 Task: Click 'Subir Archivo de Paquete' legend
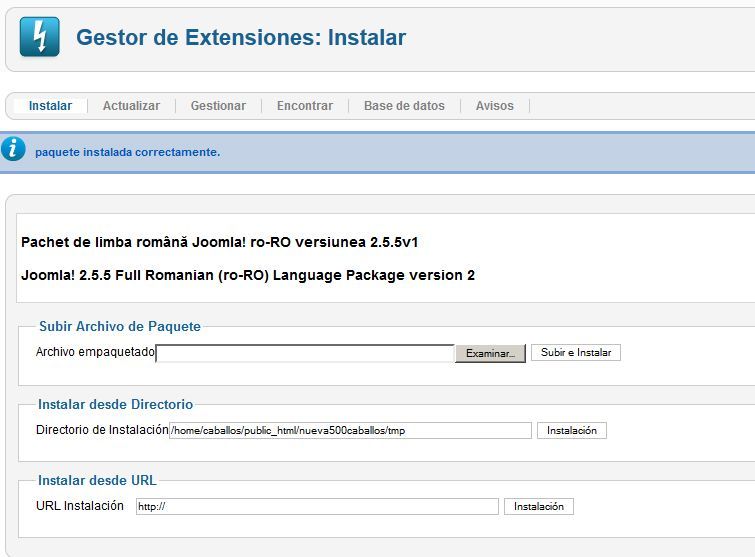tap(120, 326)
